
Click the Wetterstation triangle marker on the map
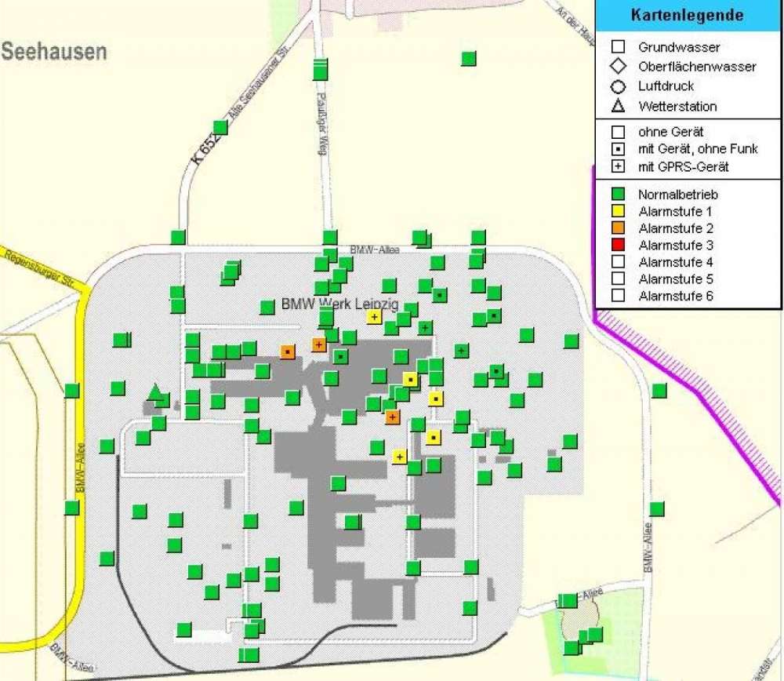point(155,391)
